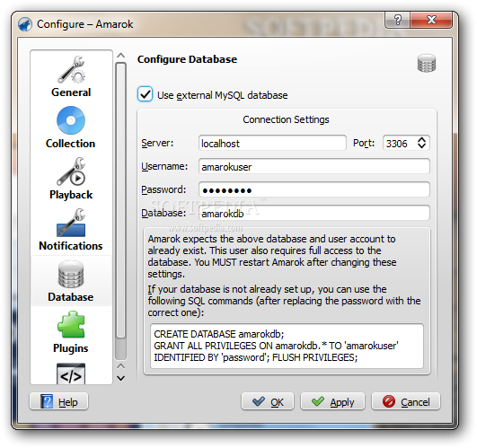Viewport: 477px width, 448px height.
Task: Click the sidebar scroll up arrow
Action: 120,56
